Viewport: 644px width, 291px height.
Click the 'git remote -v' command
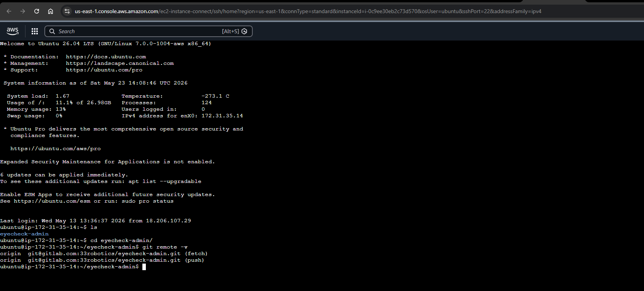click(165, 247)
